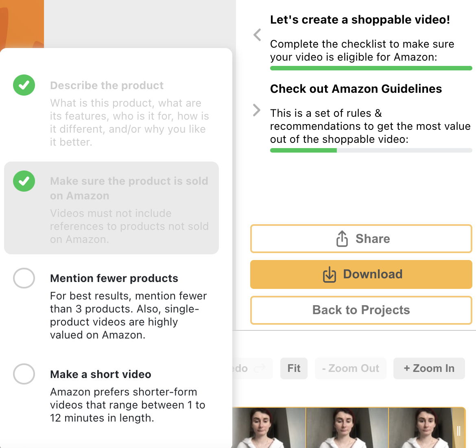Click the Amazon Guidelines progress bar
Viewport: 476px width, 448px height.
371,150
